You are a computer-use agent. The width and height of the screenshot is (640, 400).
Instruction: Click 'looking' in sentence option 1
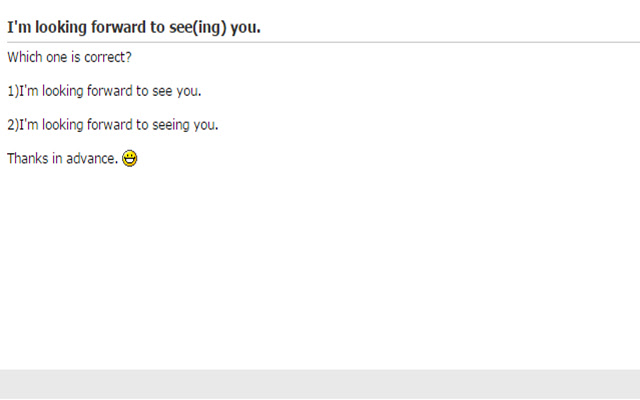pyautogui.click(x=62, y=91)
